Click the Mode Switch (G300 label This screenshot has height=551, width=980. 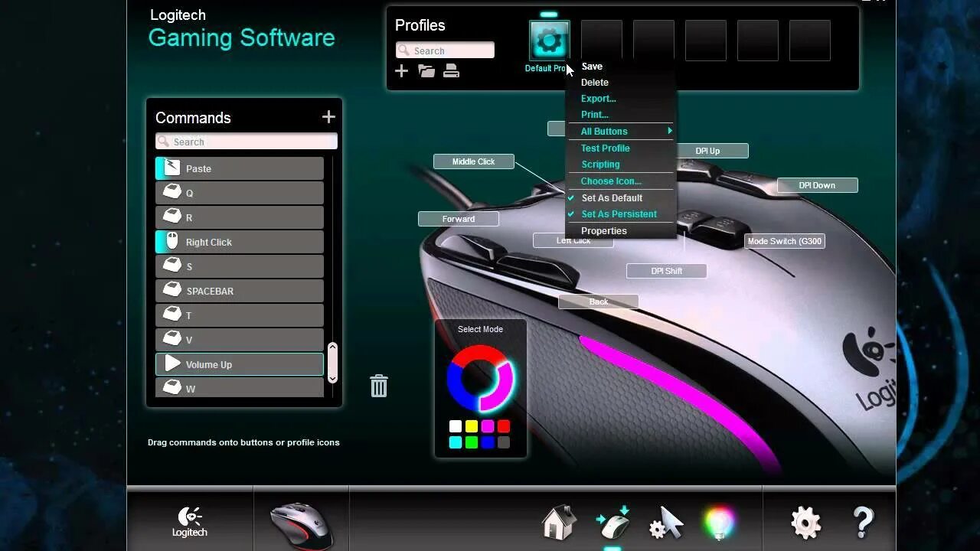785,241
